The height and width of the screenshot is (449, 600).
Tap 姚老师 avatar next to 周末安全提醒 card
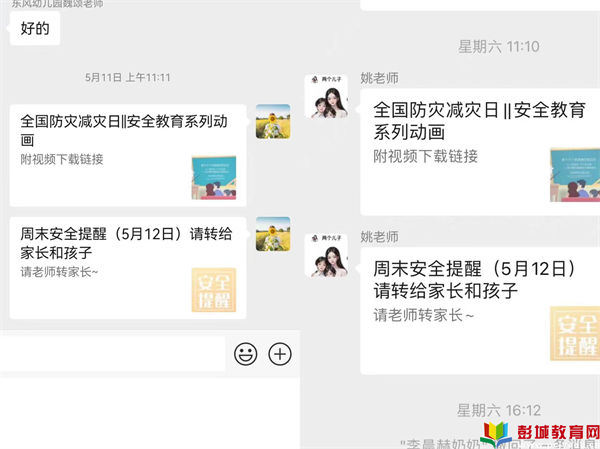326,255
